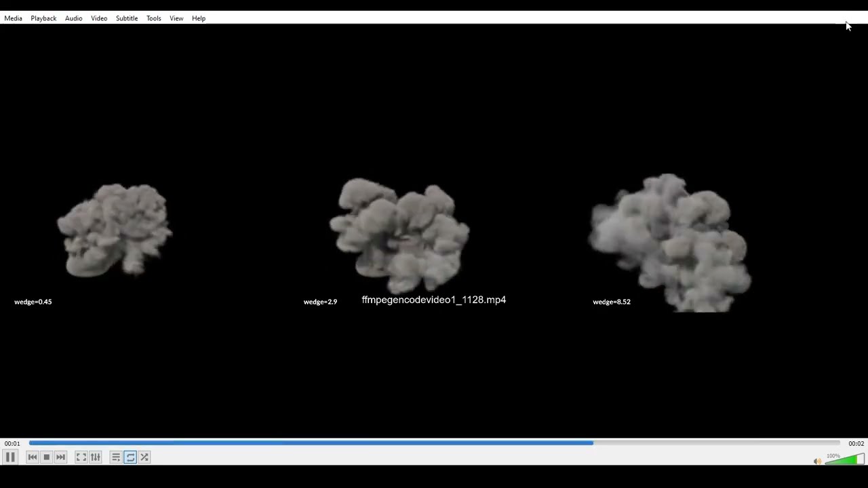Toggle random shuffle playback
The height and width of the screenshot is (488, 868).
[x=144, y=457]
